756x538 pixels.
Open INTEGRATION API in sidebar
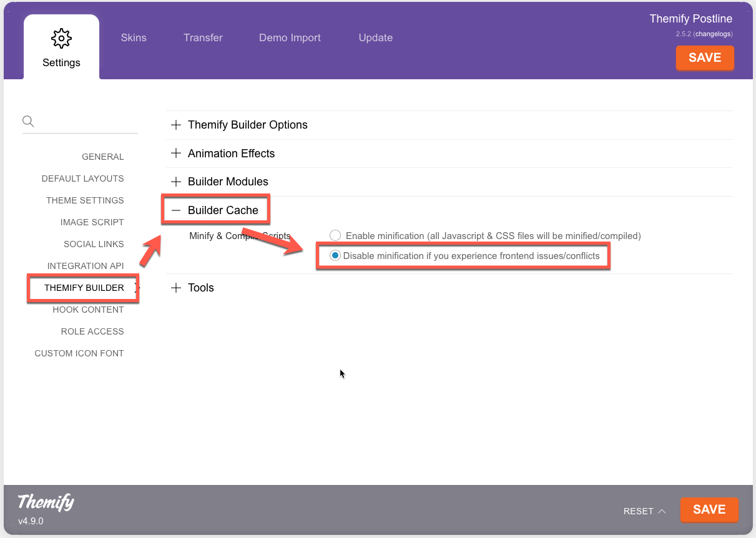tap(86, 266)
